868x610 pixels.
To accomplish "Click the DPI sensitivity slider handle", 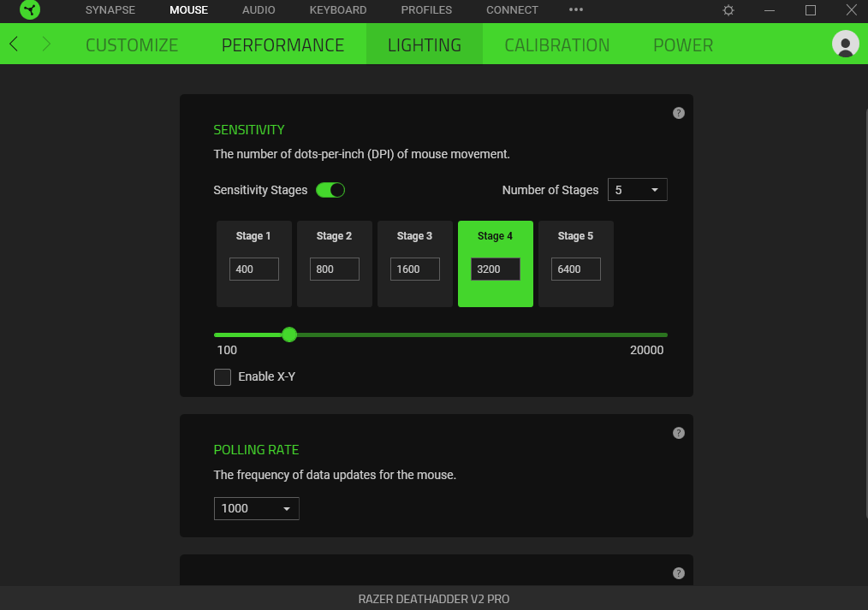I will (x=289, y=335).
